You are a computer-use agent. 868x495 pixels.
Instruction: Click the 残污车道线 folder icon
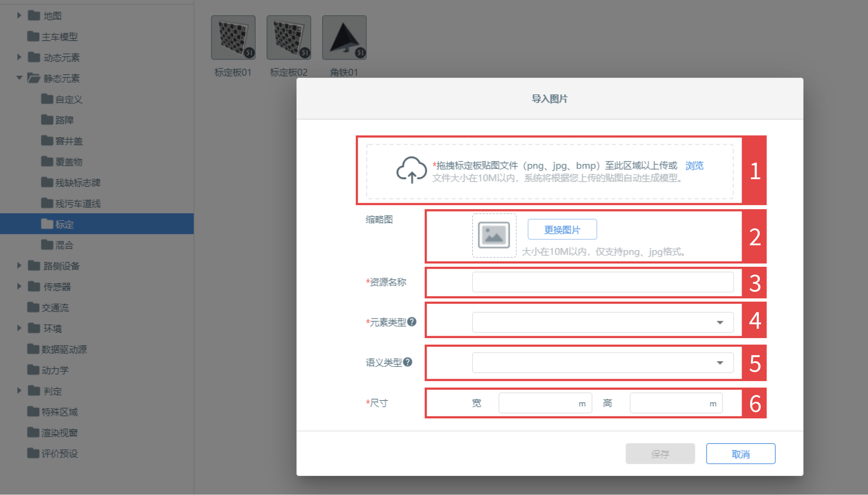[47, 203]
